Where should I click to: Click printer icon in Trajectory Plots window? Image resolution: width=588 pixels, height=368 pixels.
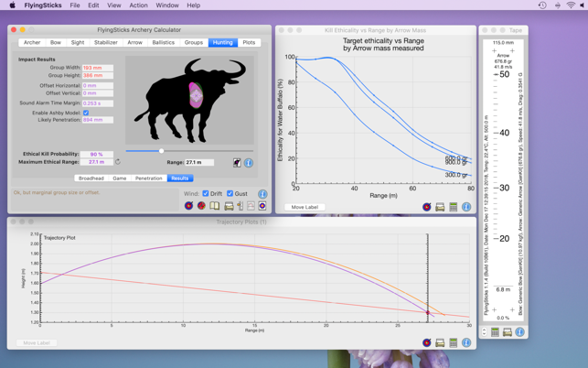(x=440, y=342)
